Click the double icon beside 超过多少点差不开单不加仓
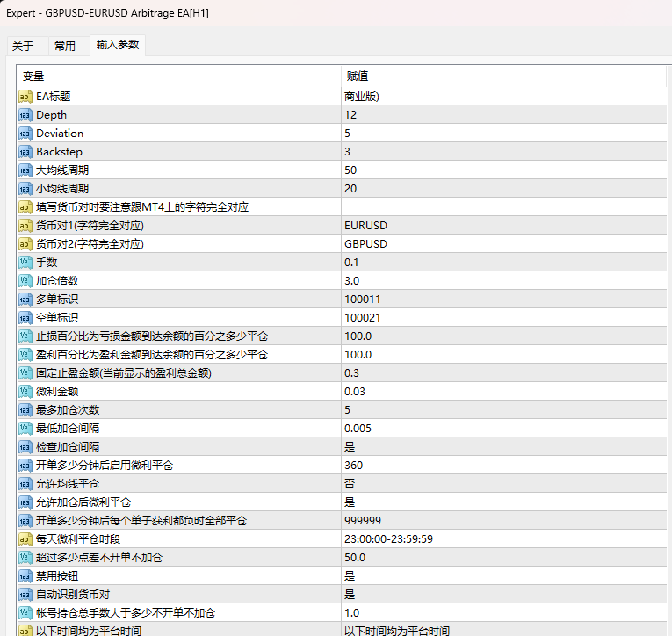 tap(25, 557)
